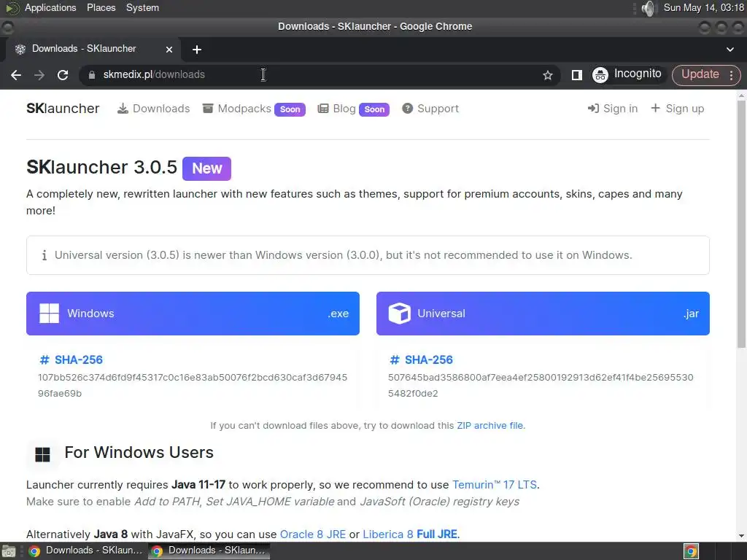The height and width of the screenshot is (560, 747).
Task: Click the Chrome icon in the bottom-right tray
Action: (691, 551)
